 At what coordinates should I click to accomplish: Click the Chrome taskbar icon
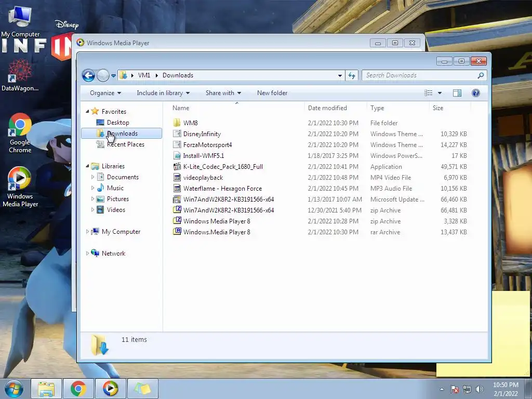[x=78, y=389]
